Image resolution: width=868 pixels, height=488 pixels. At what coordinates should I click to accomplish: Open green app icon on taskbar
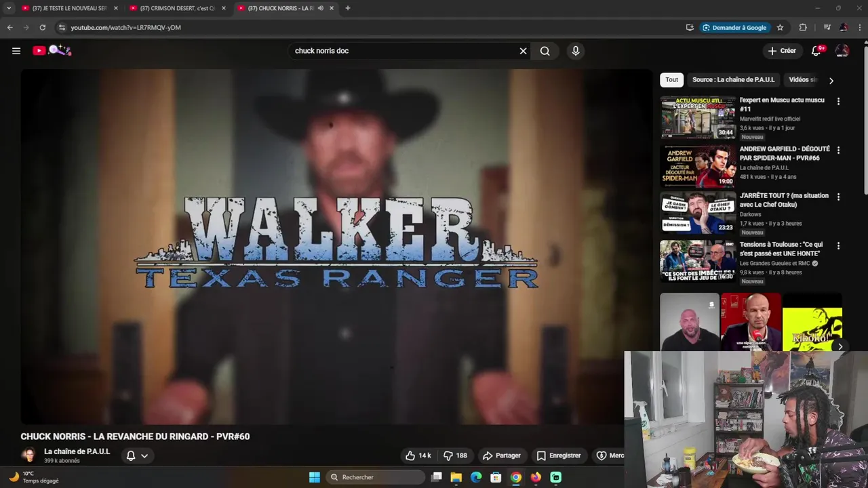coord(556,477)
